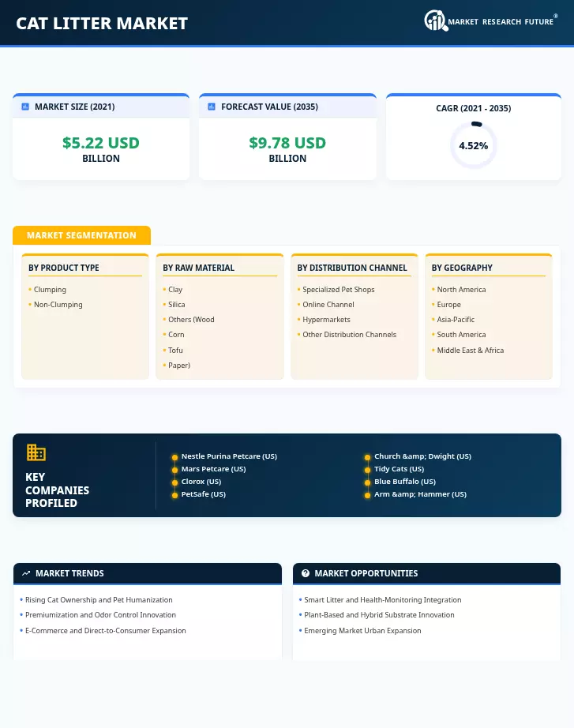Viewport: 574px width, 728px height.
Task: Click the CAT LITTER MARKET title
Action: [x=102, y=23]
